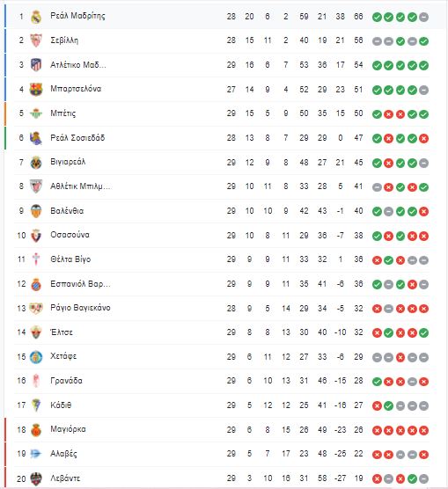Click the Valencia club badge
Viewport: 448px width, 489px height.
click(x=36, y=211)
